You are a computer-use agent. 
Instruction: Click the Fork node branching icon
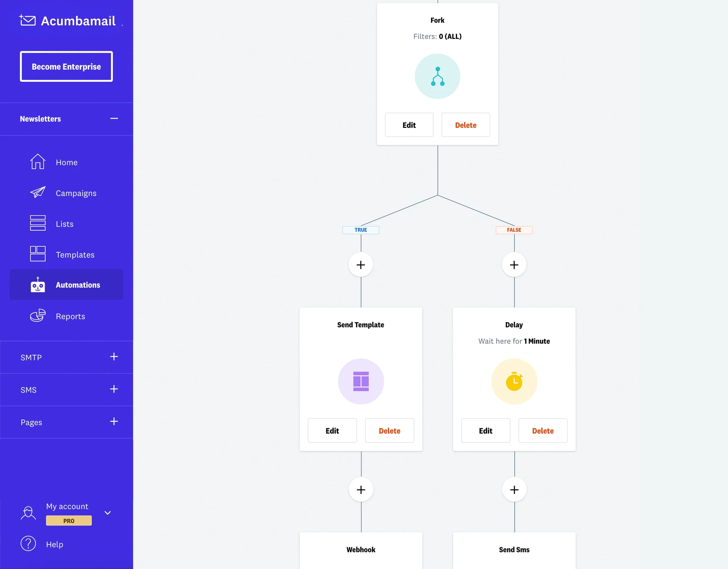(437, 76)
